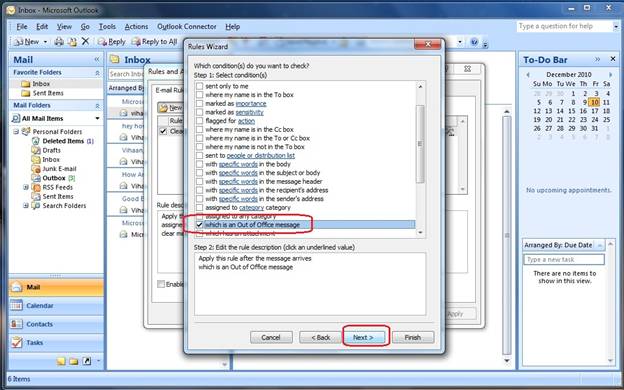Click the people or distribution list link
The width and height of the screenshot is (624, 390).
coord(261,156)
